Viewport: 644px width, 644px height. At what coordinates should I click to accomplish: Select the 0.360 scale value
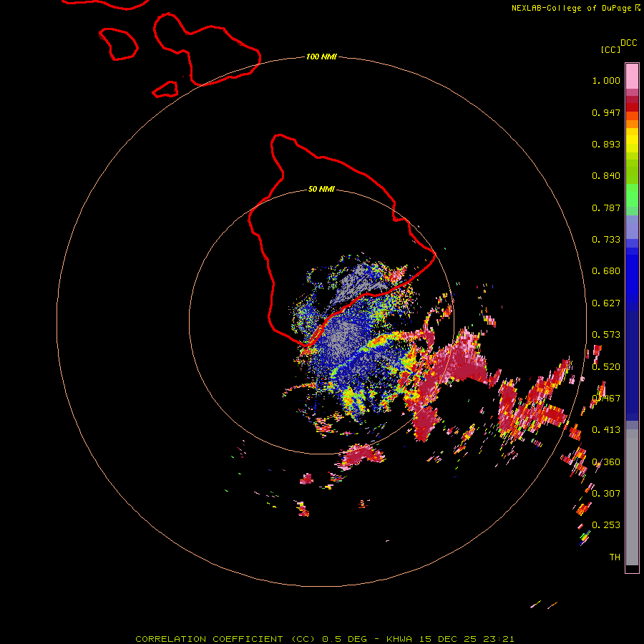(606, 462)
